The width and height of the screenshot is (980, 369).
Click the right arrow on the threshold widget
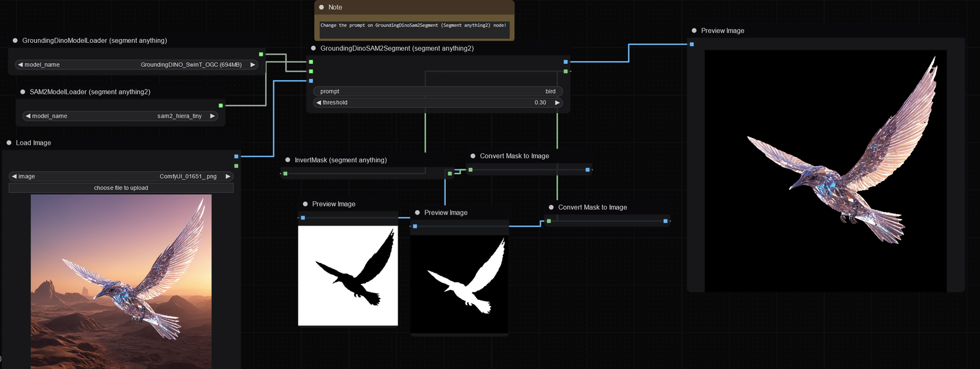point(557,102)
